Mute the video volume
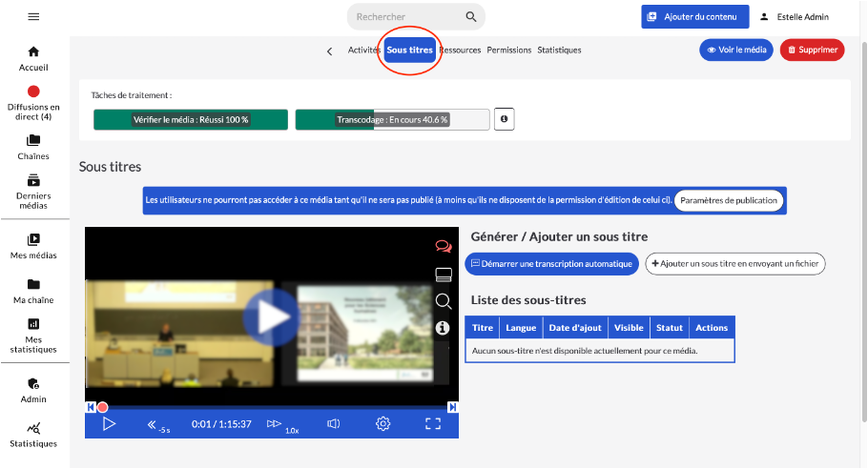 tap(334, 424)
